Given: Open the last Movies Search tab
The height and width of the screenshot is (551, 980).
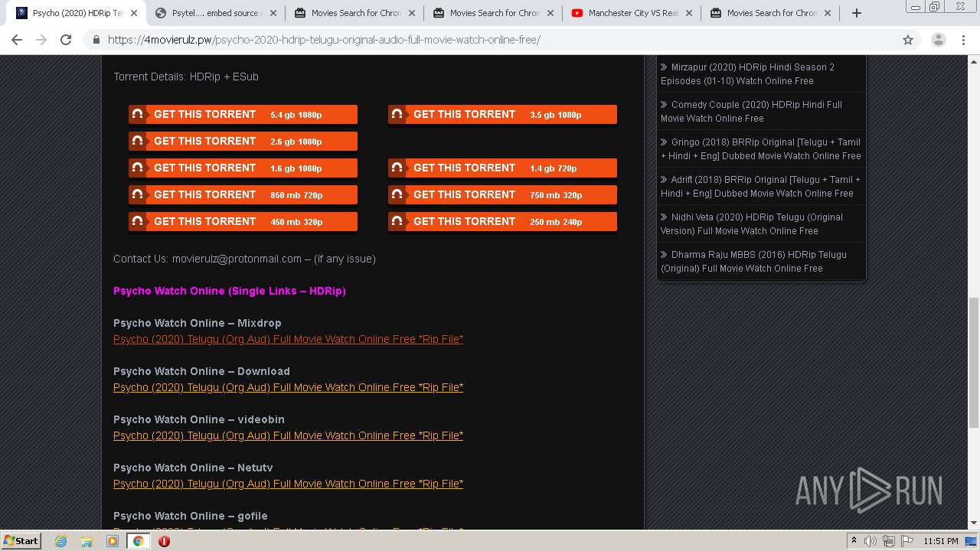Looking at the screenshot, I should point(769,13).
